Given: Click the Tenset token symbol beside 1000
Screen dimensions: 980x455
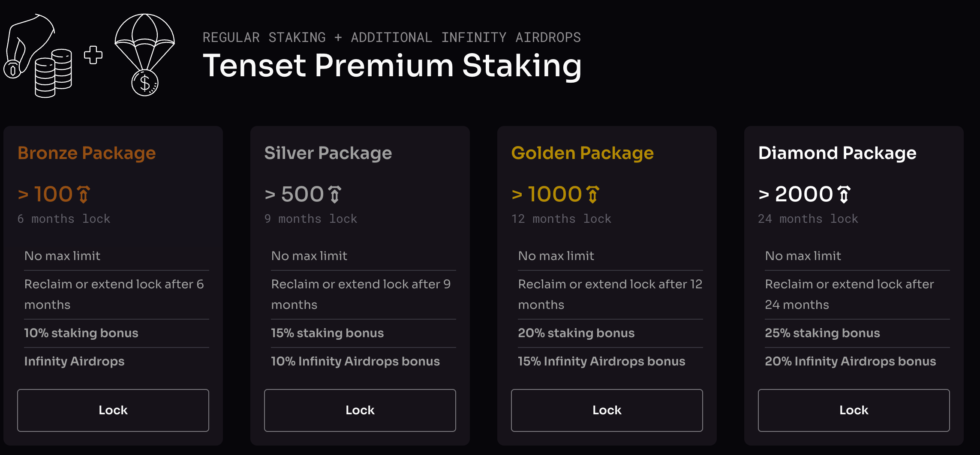Looking at the screenshot, I should (593, 194).
